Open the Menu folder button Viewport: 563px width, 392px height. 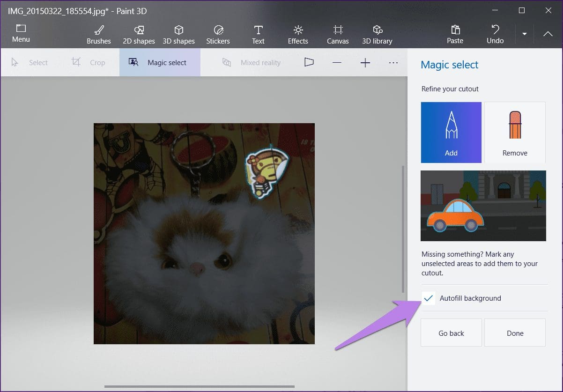pos(21,34)
